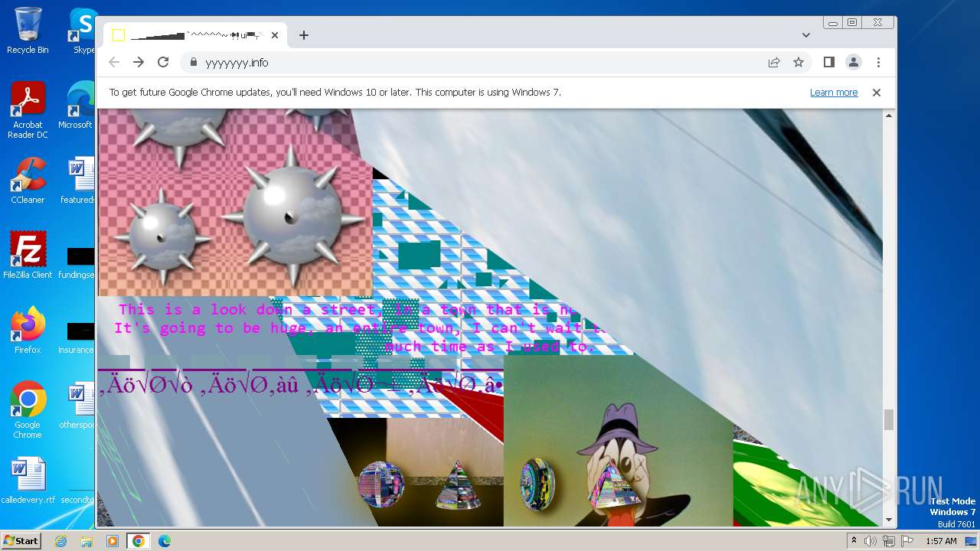Open Learn more about Chrome updates
Viewport: 980px width, 551px height.
pyautogui.click(x=834, y=93)
